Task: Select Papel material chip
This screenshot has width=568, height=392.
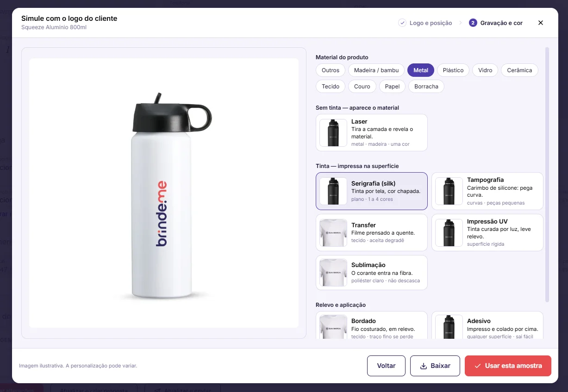Action: [x=392, y=87]
